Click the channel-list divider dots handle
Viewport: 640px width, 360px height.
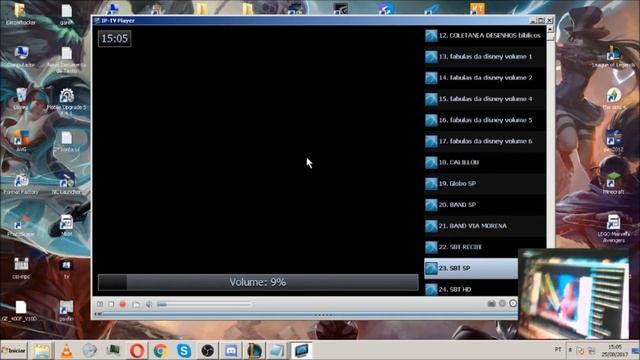click(x=323, y=315)
